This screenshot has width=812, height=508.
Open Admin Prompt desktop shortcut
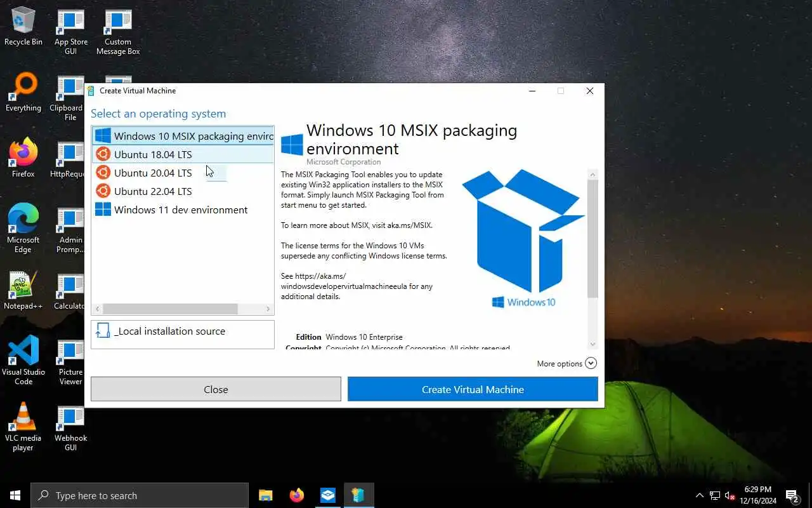point(70,229)
